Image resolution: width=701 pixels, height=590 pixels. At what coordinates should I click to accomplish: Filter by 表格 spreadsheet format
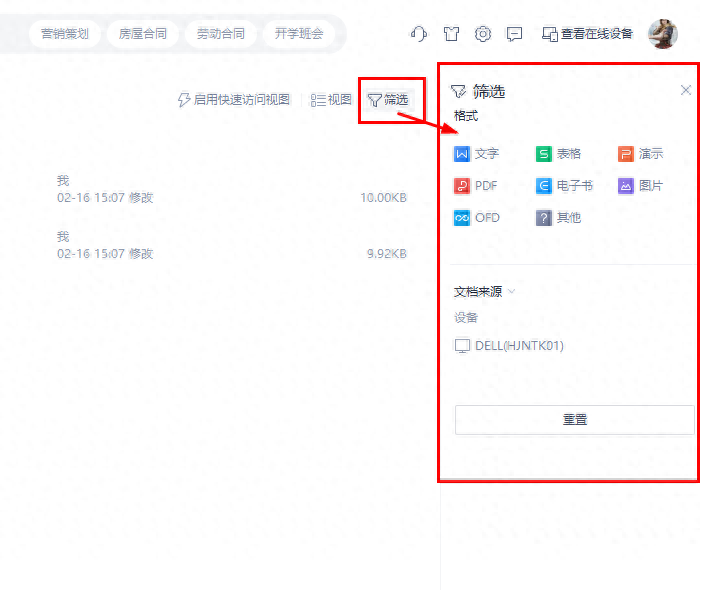[558, 154]
